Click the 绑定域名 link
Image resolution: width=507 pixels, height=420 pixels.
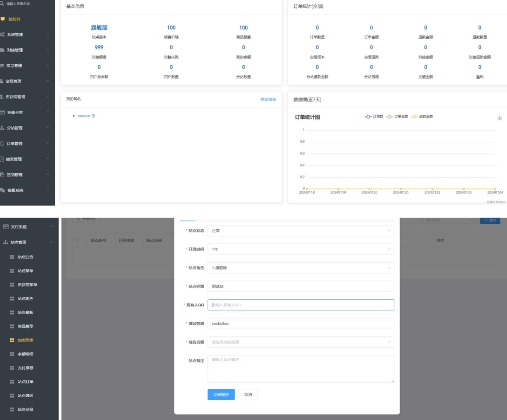268,99
